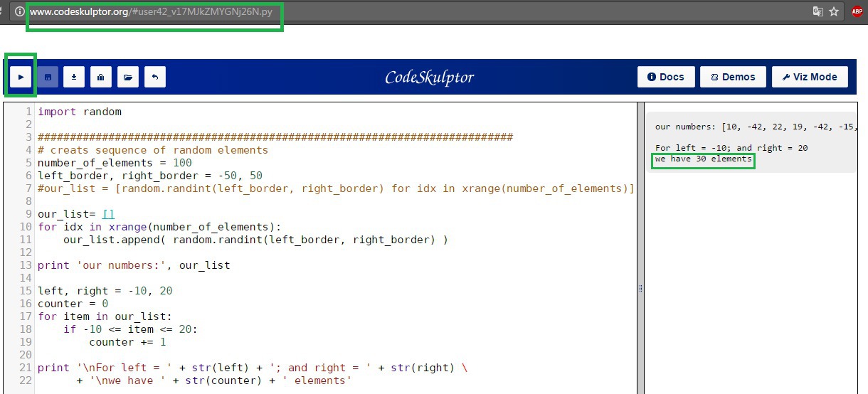Save the code with the floppy icon

pos(48,77)
